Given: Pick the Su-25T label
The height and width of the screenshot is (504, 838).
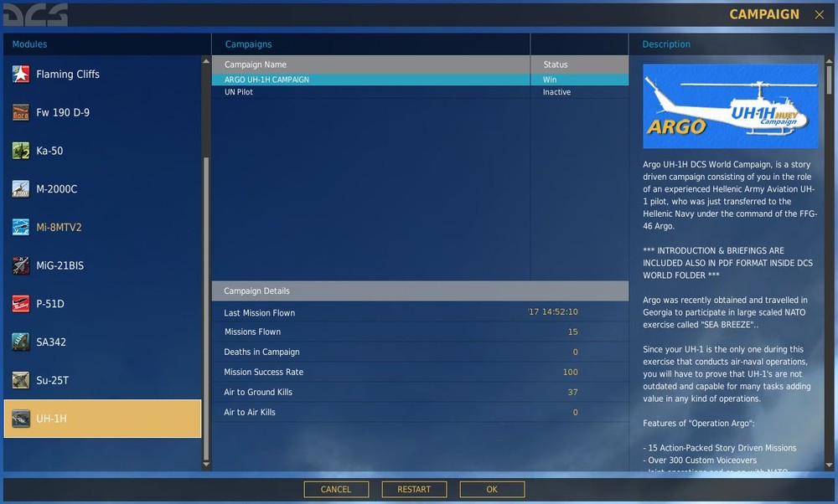Looking at the screenshot, I should click(x=52, y=380).
